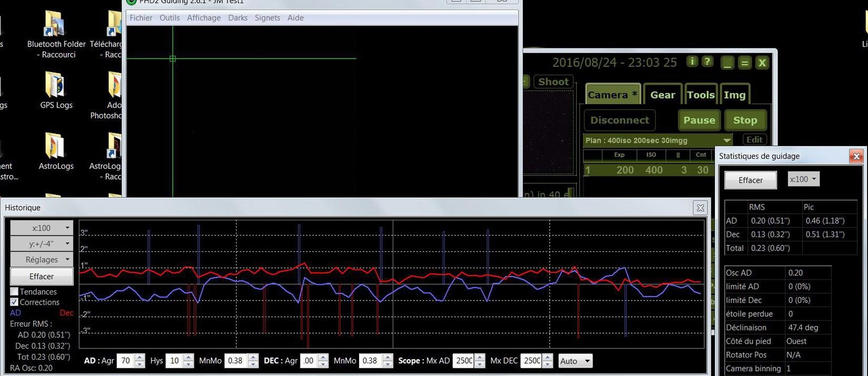The image size is (868, 376).
Task: Open the y:+/-4" scale dropdown
Action: click(x=41, y=244)
